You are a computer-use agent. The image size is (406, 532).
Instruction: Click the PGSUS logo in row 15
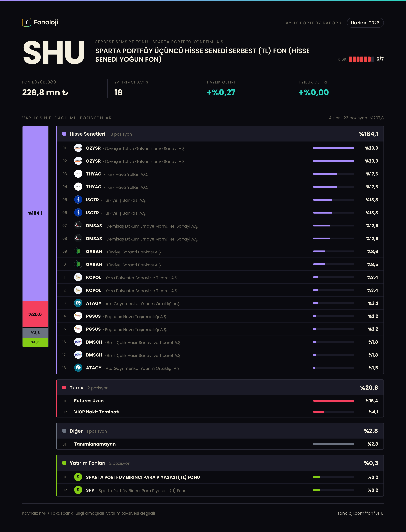click(x=78, y=329)
